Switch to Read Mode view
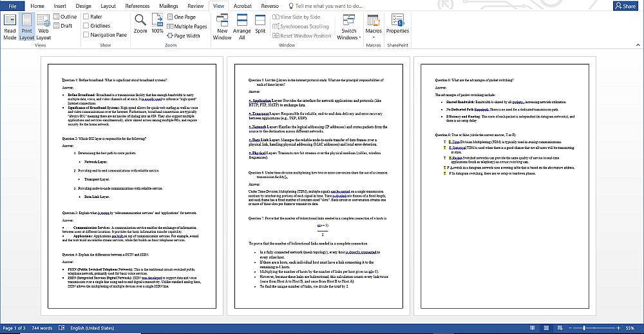This screenshot has height=334, width=644. tap(10, 26)
